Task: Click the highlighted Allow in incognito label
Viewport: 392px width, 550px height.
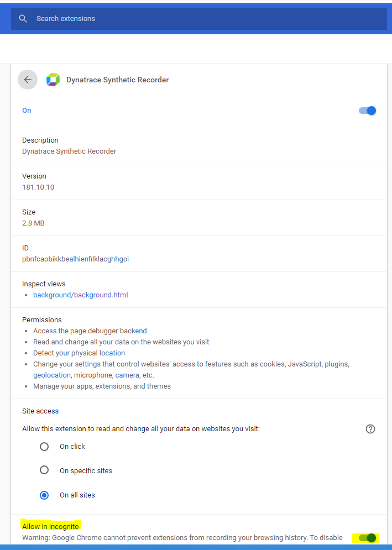Action: 50,527
